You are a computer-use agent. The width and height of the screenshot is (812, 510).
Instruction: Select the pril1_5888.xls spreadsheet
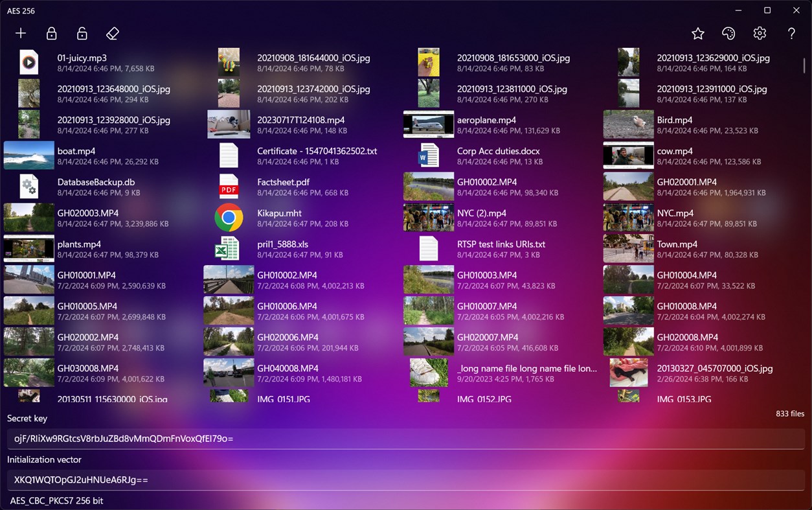[229, 249]
